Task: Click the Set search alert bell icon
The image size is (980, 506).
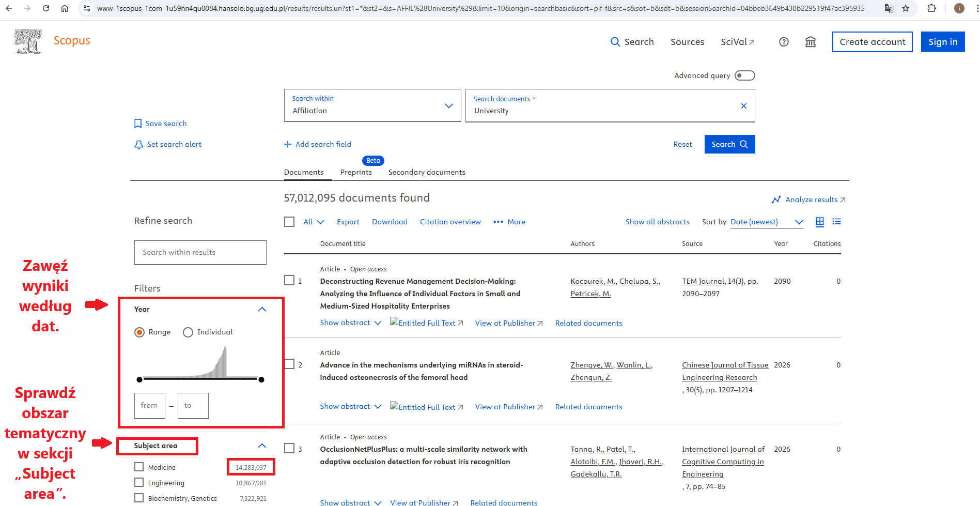Action: pyautogui.click(x=138, y=145)
